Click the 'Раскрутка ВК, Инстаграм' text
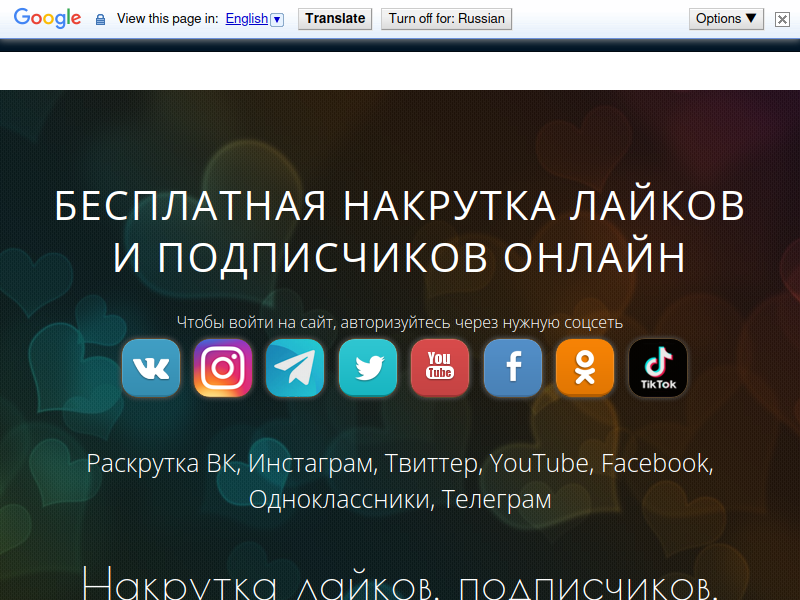The width and height of the screenshot is (800, 600). (x=399, y=464)
